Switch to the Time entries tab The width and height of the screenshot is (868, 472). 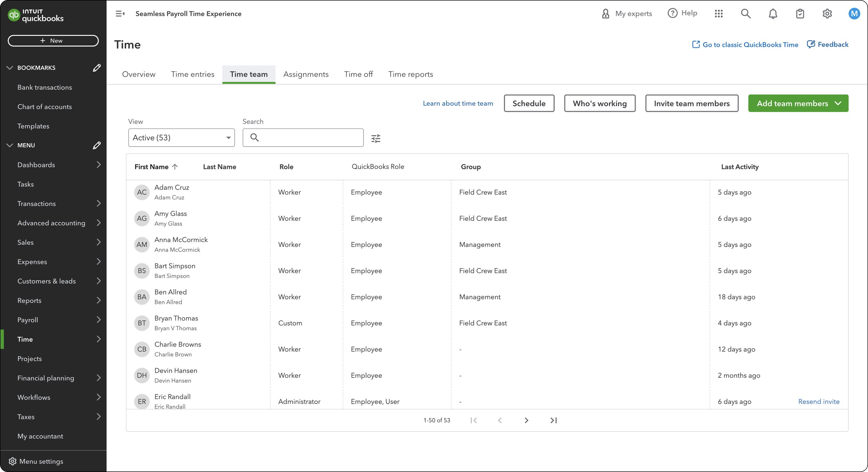(x=192, y=74)
